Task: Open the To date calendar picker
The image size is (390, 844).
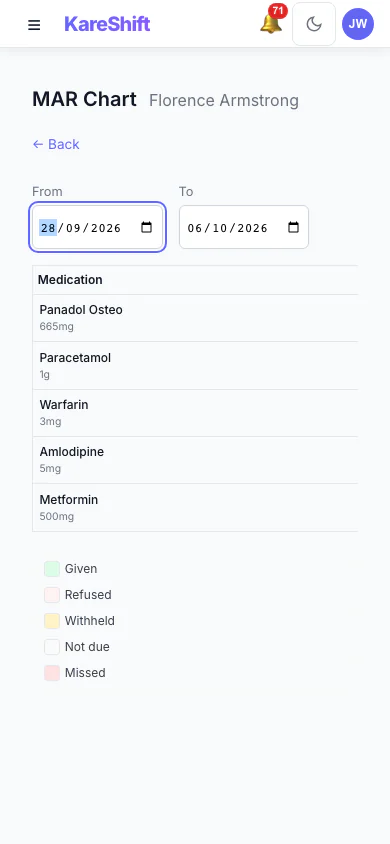Action: point(293,228)
